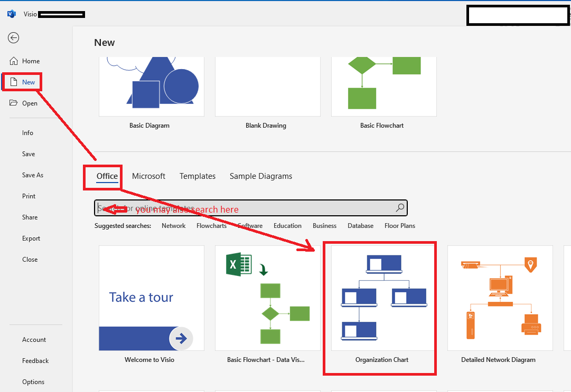Search suggested term Software

(250, 226)
